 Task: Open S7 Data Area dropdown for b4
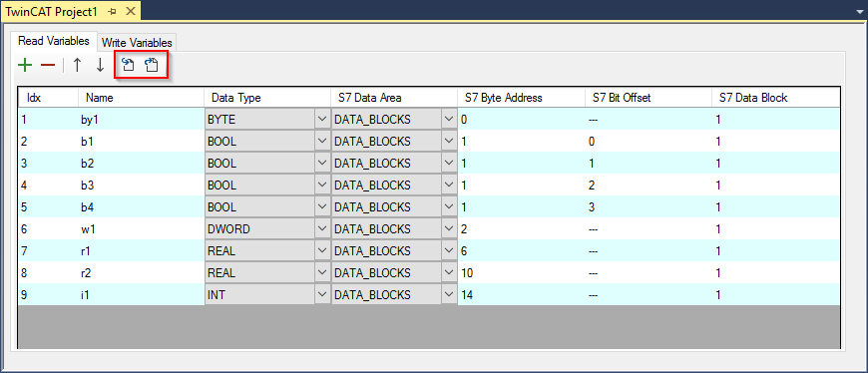(449, 207)
